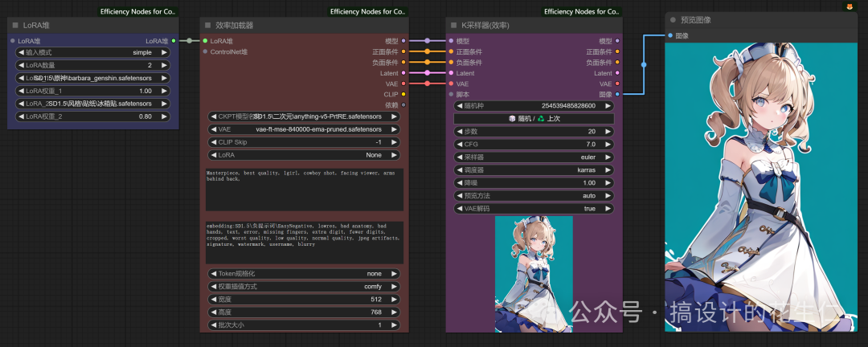Increase 步数 with its right arrow

[608, 132]
